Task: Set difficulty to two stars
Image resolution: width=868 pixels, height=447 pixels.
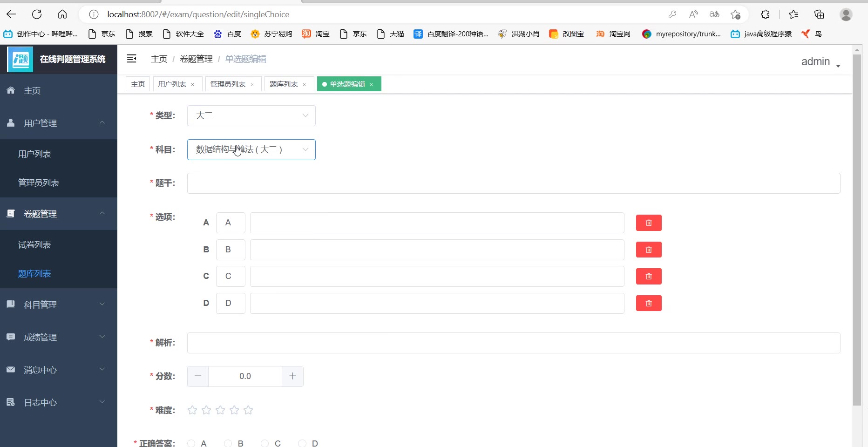Action: pyautogui.click(x=206, y=410)
